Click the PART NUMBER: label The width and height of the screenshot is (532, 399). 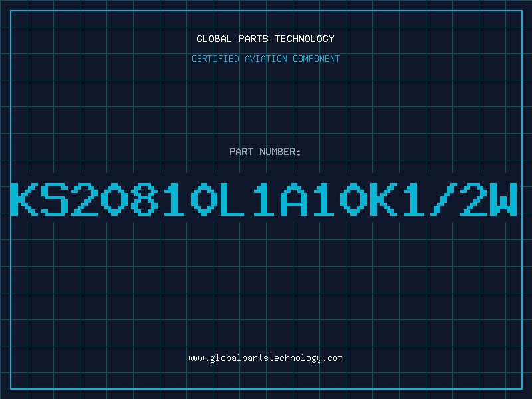(265, 152)
